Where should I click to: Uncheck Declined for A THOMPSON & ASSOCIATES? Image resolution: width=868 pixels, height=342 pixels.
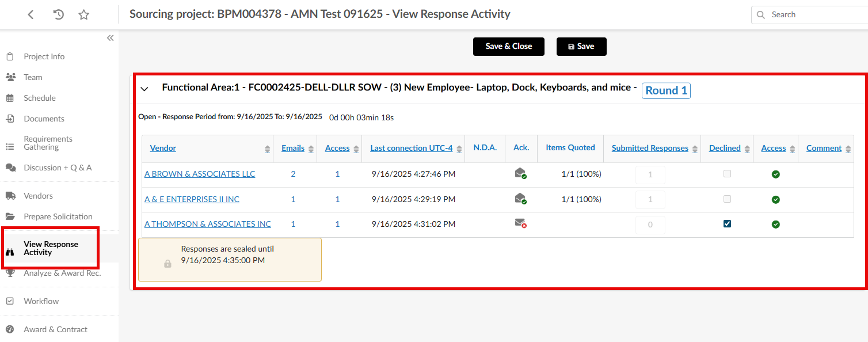tap(727, 224)
